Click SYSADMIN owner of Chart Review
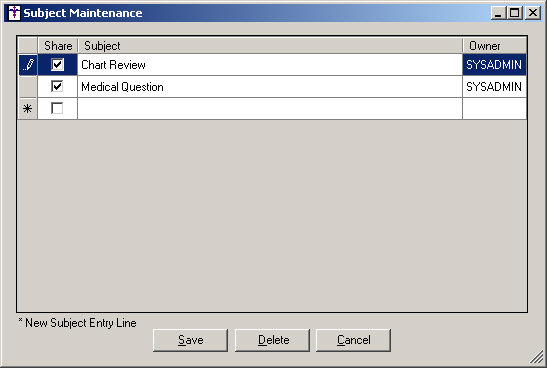547x368 pixels. (494, 65)
